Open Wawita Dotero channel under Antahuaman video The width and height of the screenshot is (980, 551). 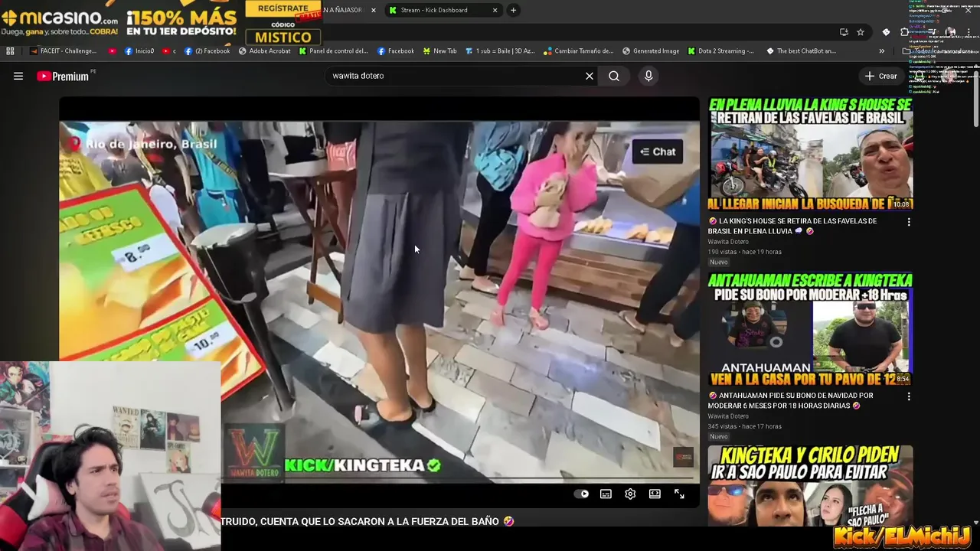(728, 416)
